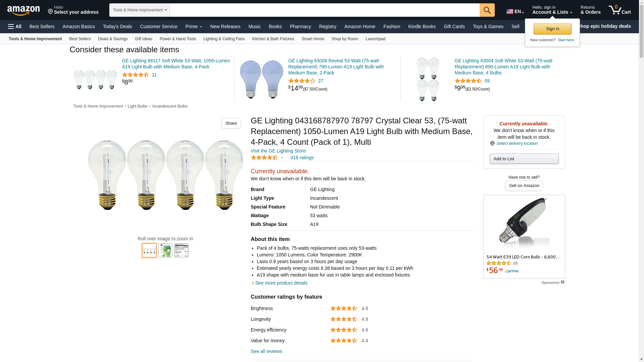The width and height of the screenshot is (644, 362).
Task: Click the delivery location pin icon
Action: click(x=492, y=143)
